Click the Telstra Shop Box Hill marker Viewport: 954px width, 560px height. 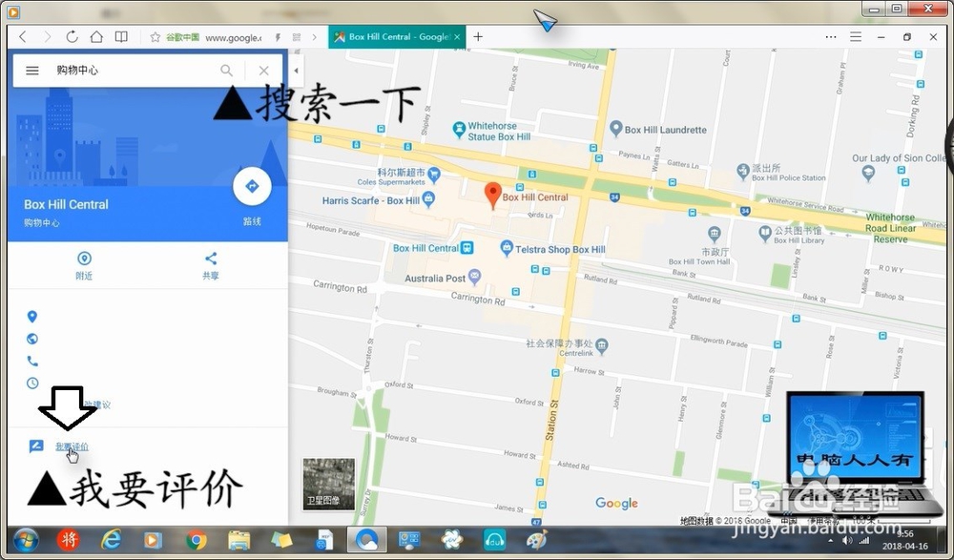pyautogui.click(x=507, y=248)
